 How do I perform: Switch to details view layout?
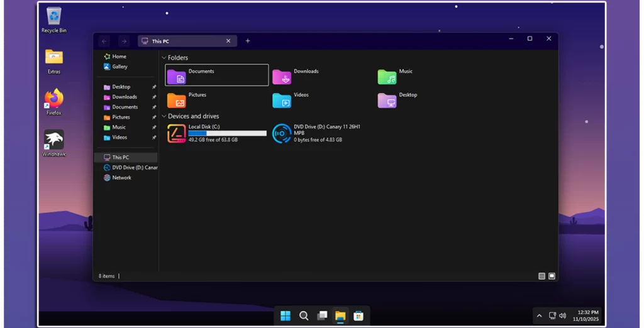click(x=541, y=276)
